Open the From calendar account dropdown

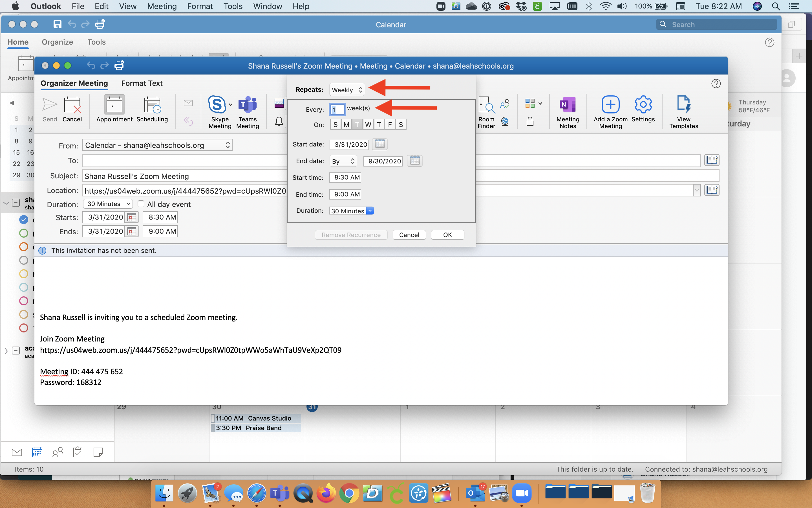(x=157, y=145)
